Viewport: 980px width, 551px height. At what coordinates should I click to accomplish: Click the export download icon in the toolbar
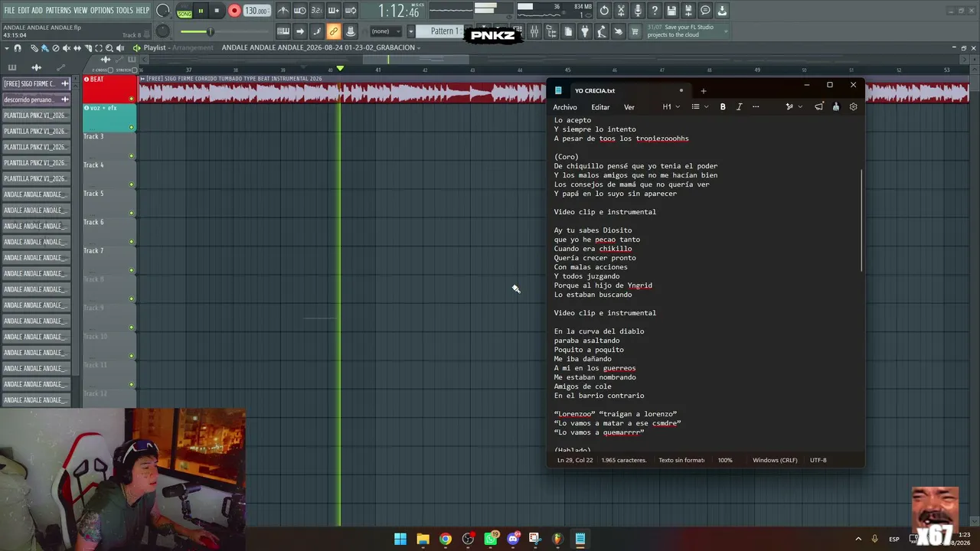click(x=722, y=11)
